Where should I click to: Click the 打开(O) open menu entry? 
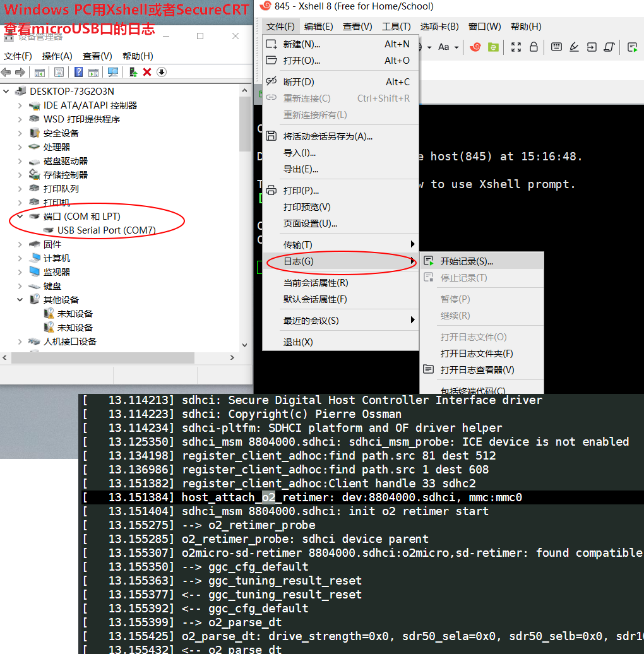[x=341, y=61]
